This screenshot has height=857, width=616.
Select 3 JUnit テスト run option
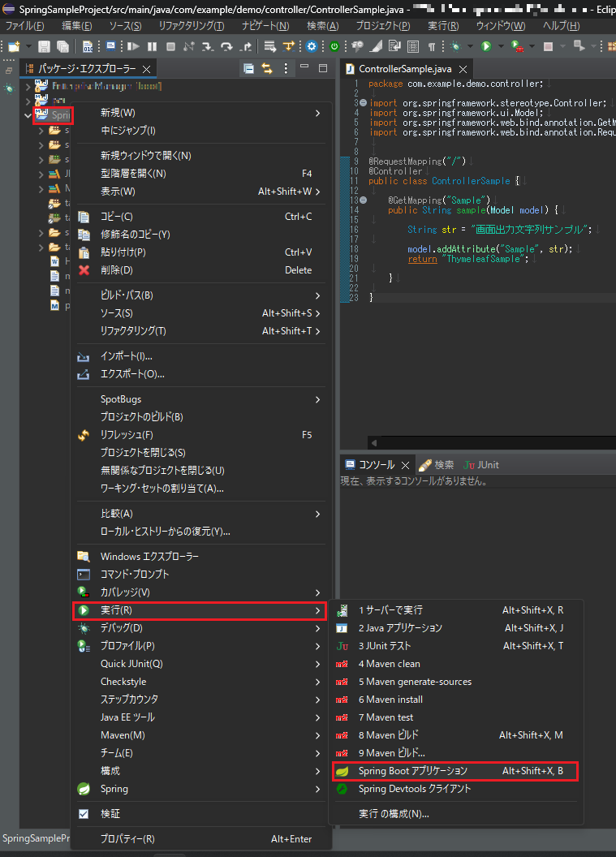[455, 646]
